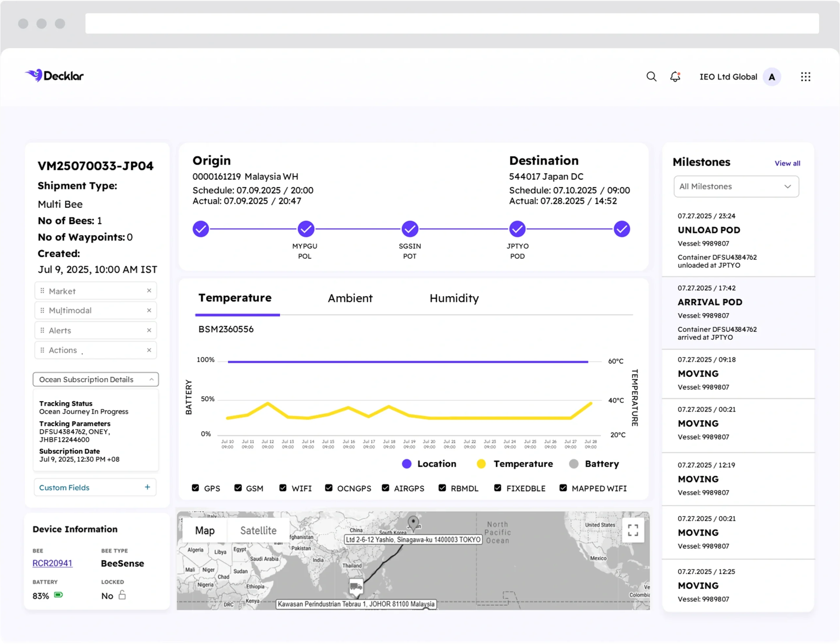This screenshot has height=644, width=840.
Task: Open the notifications bell
Action: click(675, 77)
